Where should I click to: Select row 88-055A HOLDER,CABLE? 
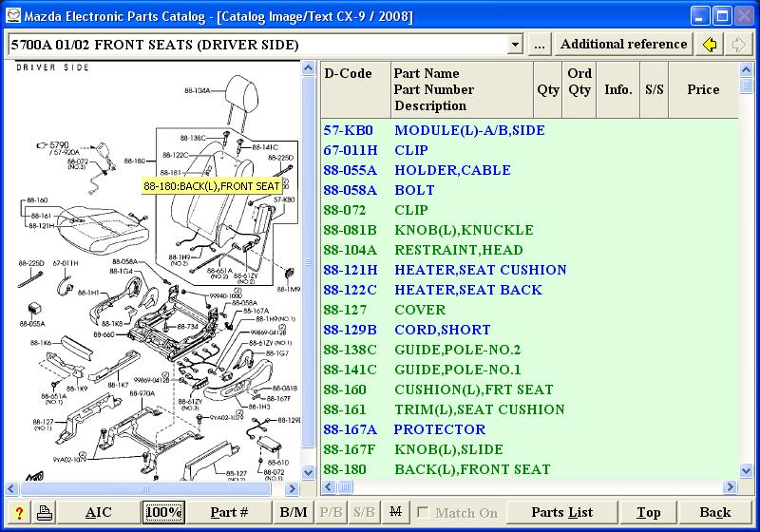[x=529, y=170]
